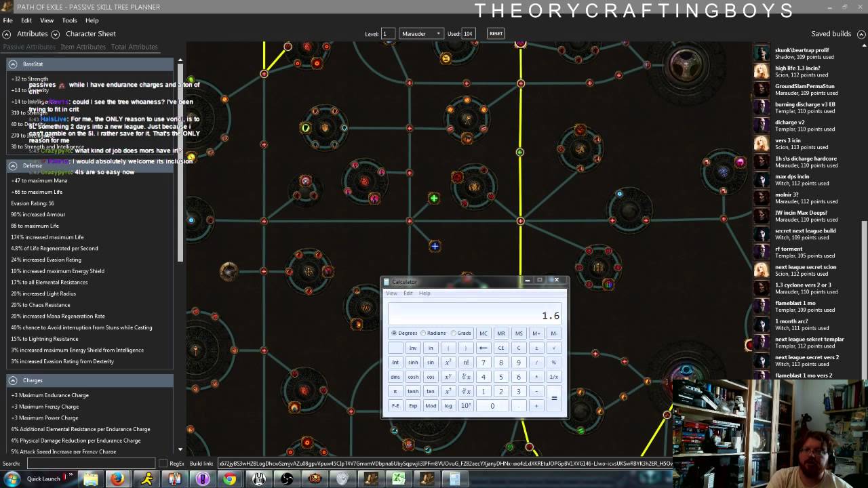
Task: Click the blue plus skill node
Action: (x=435, y=246)
